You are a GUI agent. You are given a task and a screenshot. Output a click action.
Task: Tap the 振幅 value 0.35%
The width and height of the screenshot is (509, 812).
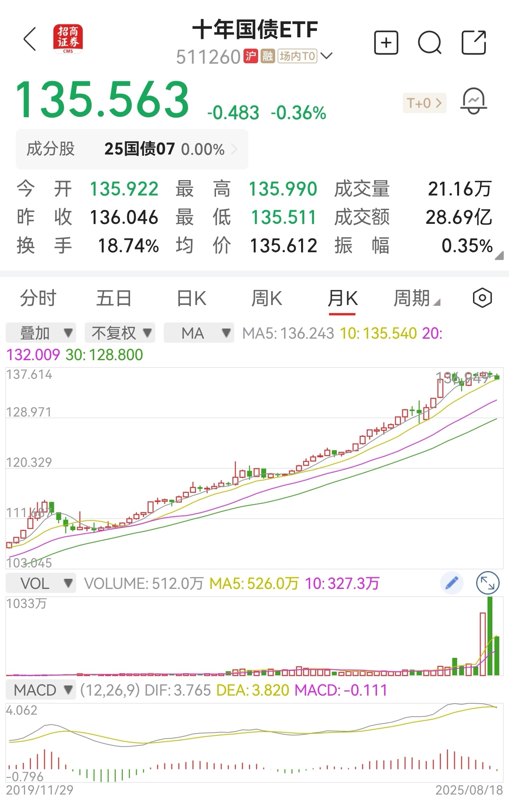tap(467, 246)
